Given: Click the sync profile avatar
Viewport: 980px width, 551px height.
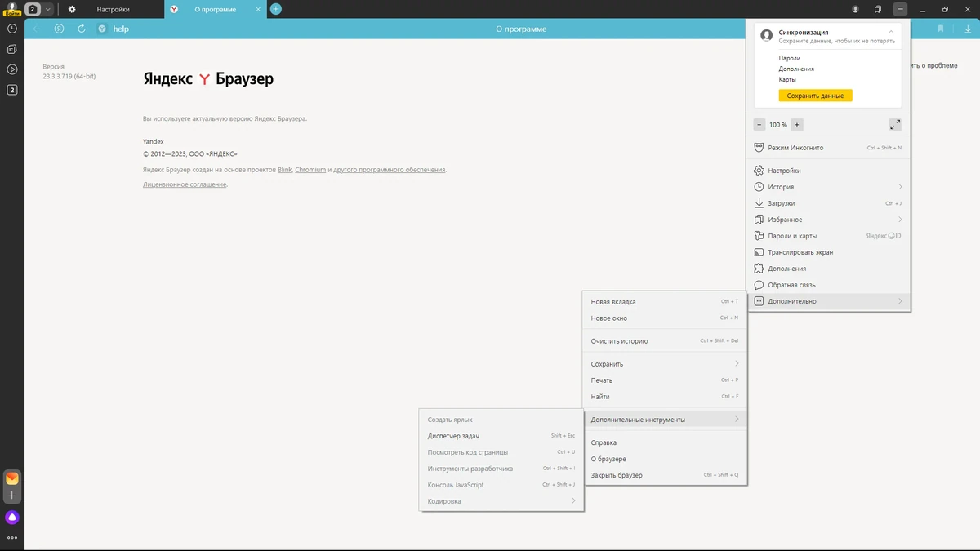Looking at the screenshot, I should click(766, 35).
